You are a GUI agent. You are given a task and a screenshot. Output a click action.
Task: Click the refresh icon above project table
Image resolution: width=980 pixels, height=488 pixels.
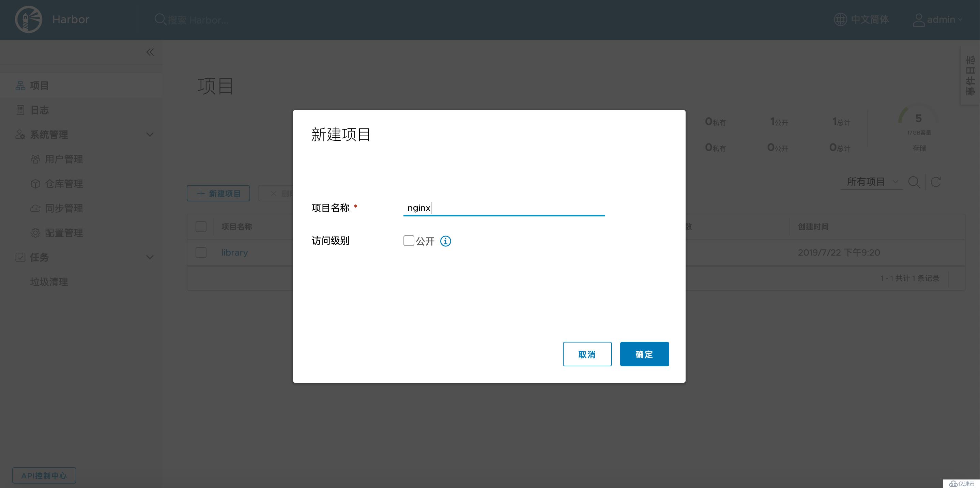(935, 182)
